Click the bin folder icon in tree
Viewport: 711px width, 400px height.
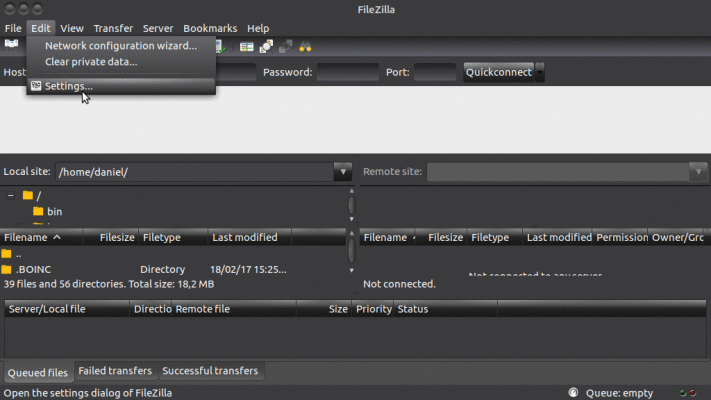click(38, 212)
